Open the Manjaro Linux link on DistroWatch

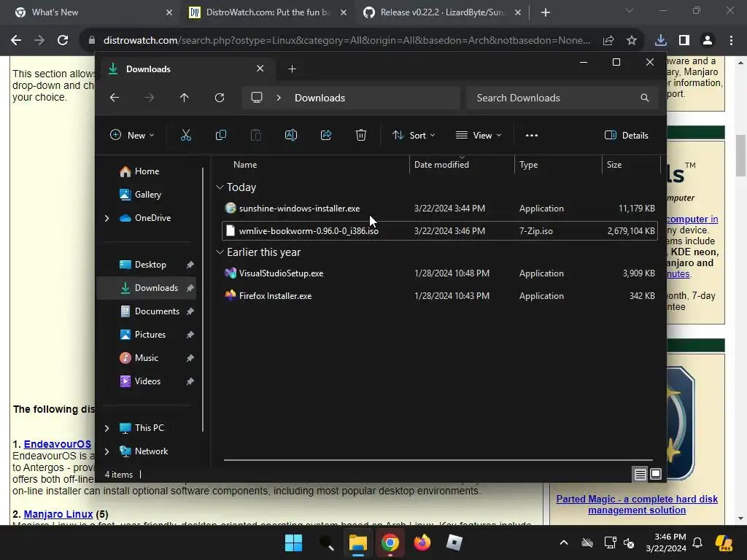58,514
